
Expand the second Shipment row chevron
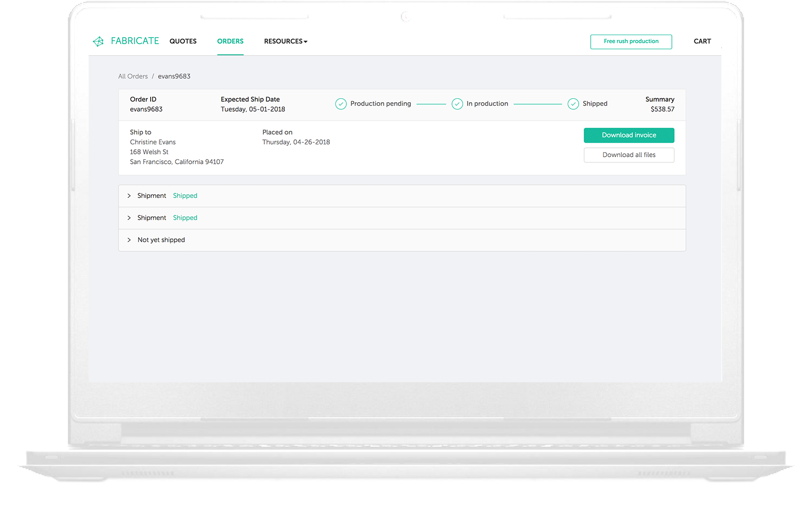[x=129, y=218]
